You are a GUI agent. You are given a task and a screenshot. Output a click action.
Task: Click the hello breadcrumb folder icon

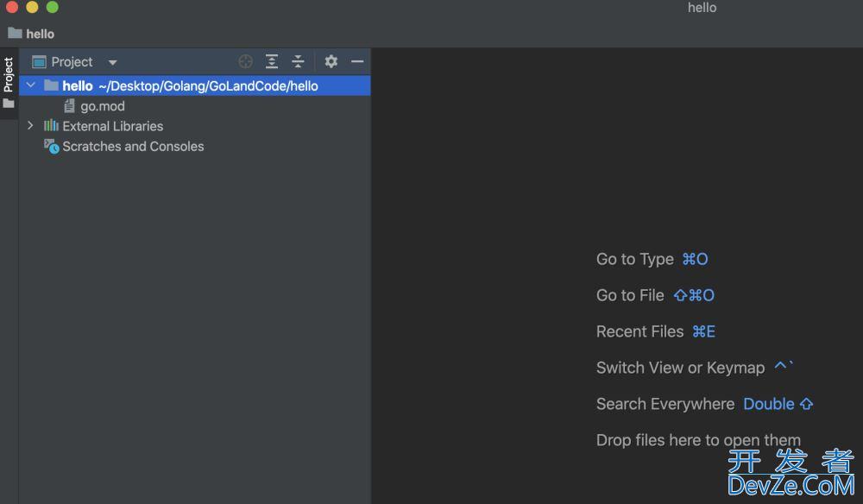pyautogui.click(x=15, y=33)
